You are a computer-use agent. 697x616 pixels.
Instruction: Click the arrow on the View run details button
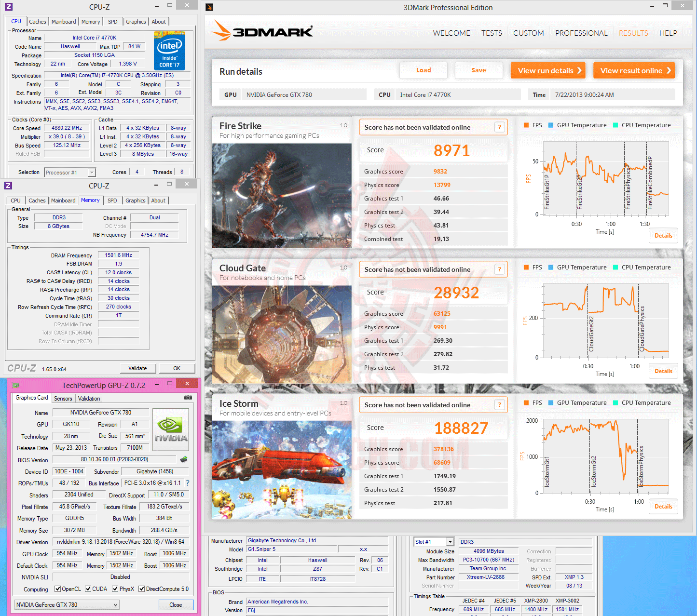point(579,70)
